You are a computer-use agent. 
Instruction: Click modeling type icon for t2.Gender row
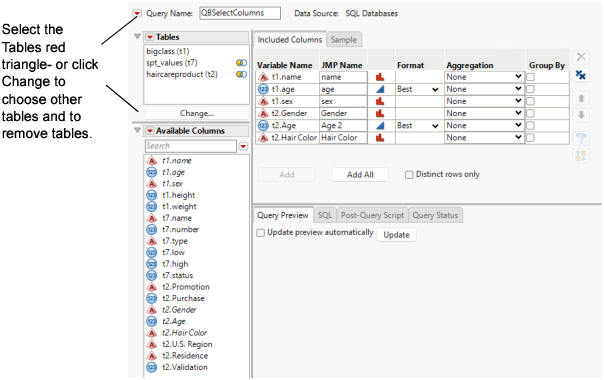coord(380,113)
